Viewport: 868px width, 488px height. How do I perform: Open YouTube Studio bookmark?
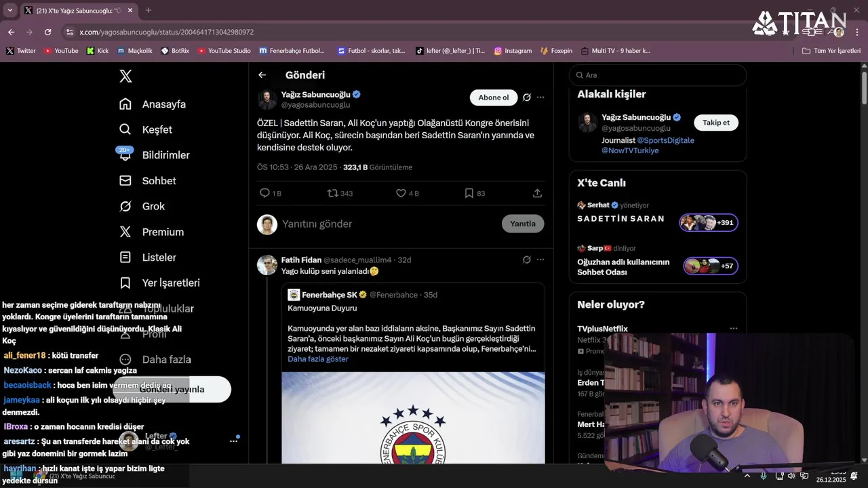(x=224, y=51)
